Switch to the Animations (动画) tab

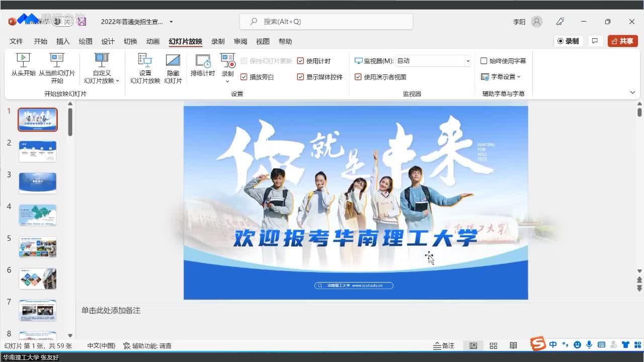[x=153, y=41]
